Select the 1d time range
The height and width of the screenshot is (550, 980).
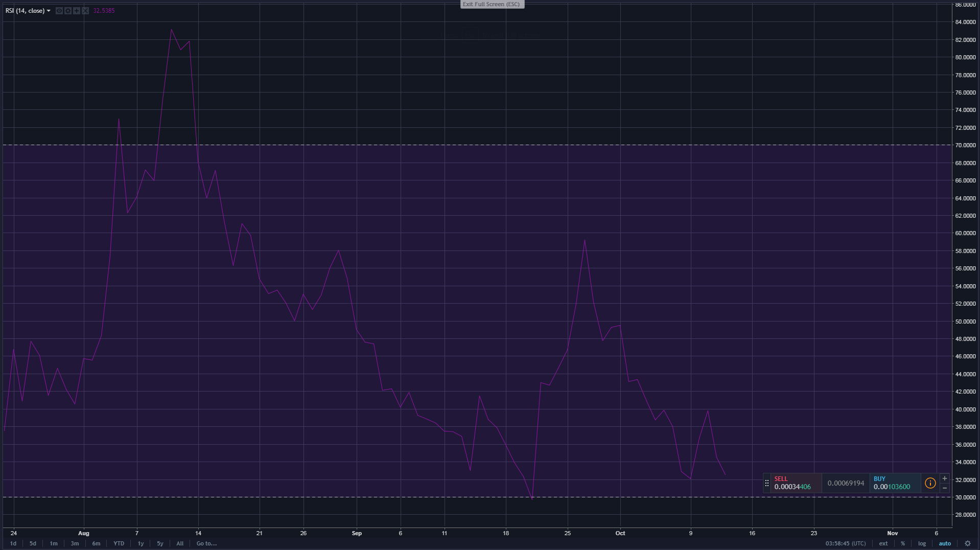coord(13,543)
